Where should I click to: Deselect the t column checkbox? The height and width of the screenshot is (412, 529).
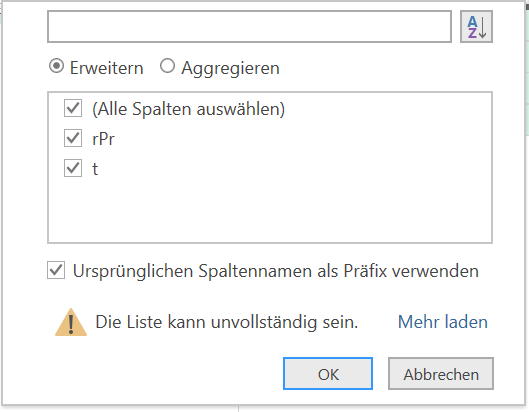73,168
